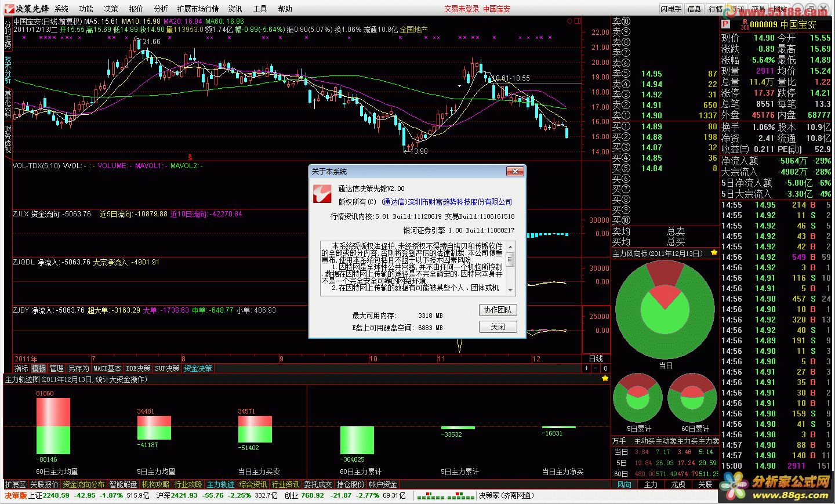Viewport: 835px width, 504px height.
Task: Switch to the 扩展区 bottom tab
Action: tap(15, 484)
